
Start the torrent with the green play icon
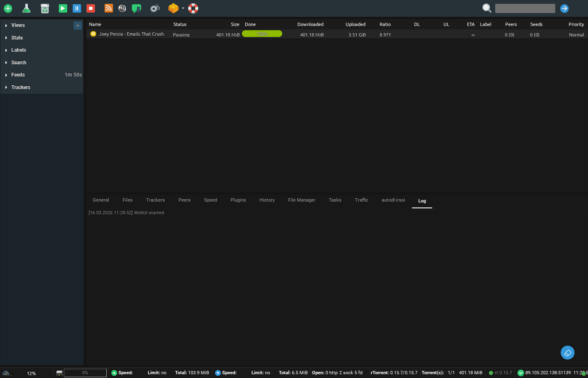pyautogui.click(x=63, y=8)
